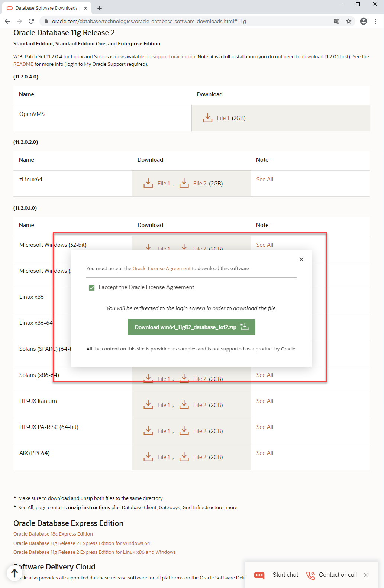Open the README link

click(x=23, y=64)
